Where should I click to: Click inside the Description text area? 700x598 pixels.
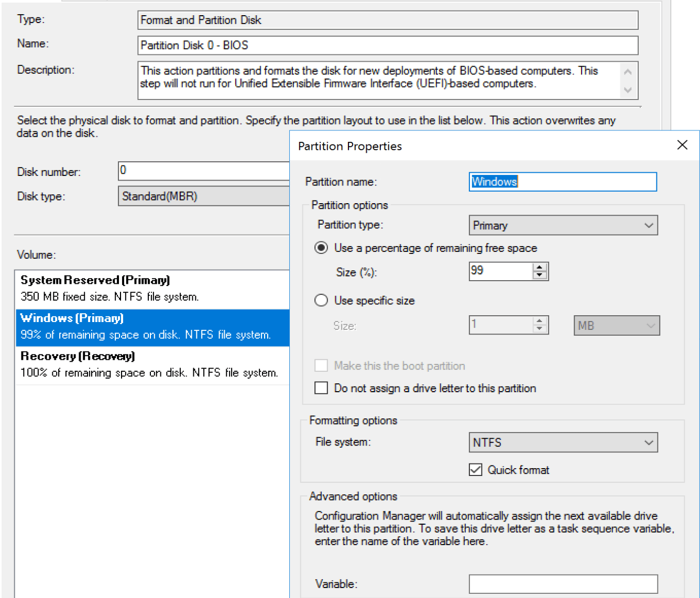click(367, 77)
